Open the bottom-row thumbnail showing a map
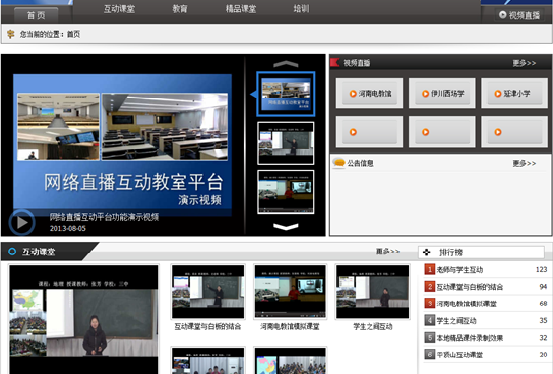The image size is (553, 374). [290, 361]
